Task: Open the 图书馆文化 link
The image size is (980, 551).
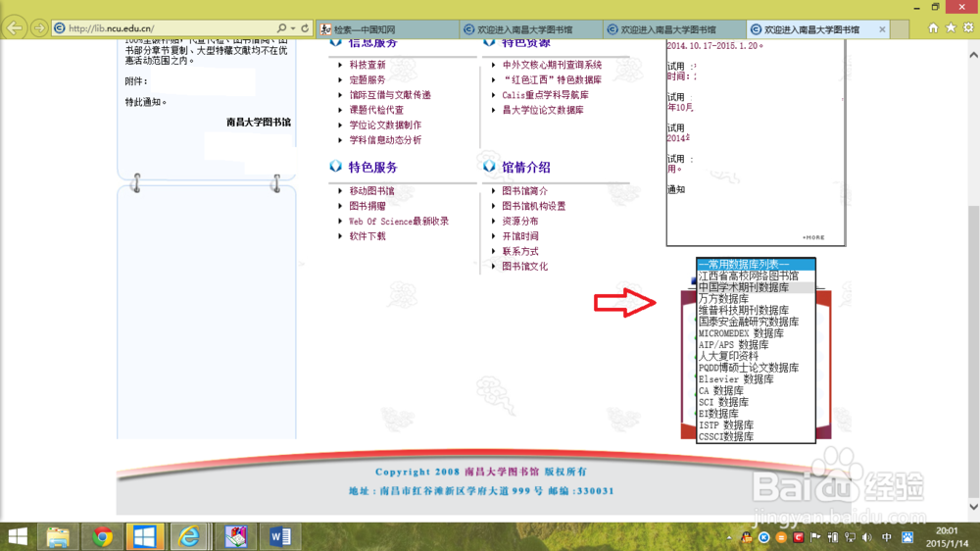Action: point(525,267)
